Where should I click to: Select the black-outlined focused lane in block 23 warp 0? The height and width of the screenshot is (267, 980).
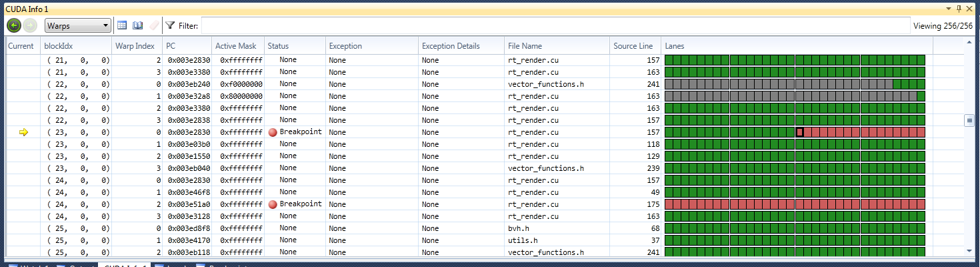tap(799, 132)
